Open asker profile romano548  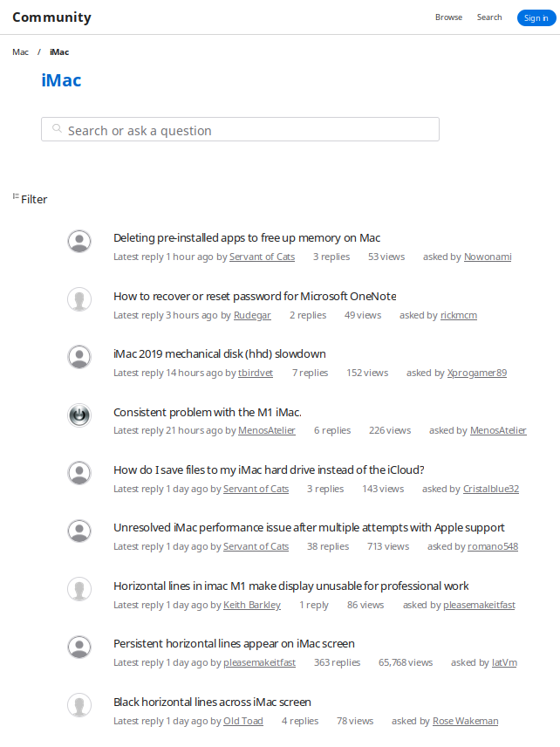tap(493, 546)
